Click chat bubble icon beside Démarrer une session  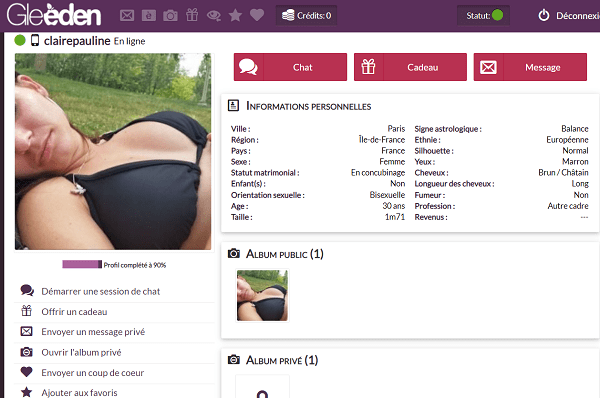coord(27,290)
